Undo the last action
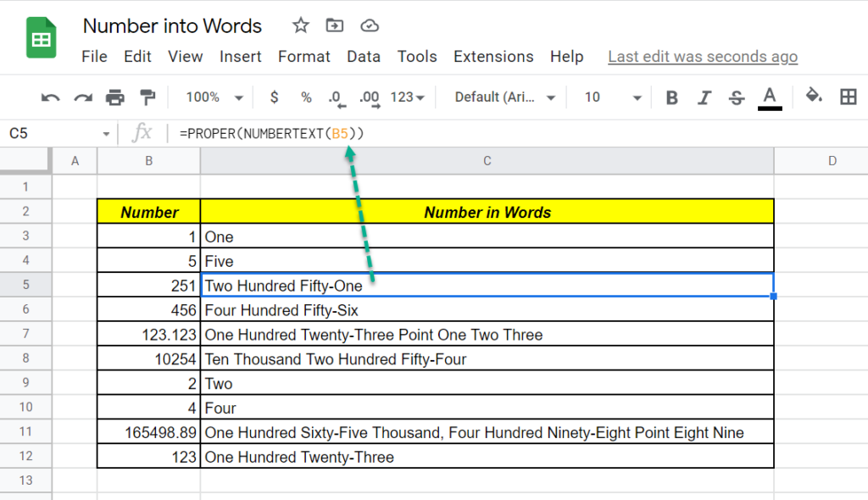This screenshot has width=868, height=500. (50, 98)
